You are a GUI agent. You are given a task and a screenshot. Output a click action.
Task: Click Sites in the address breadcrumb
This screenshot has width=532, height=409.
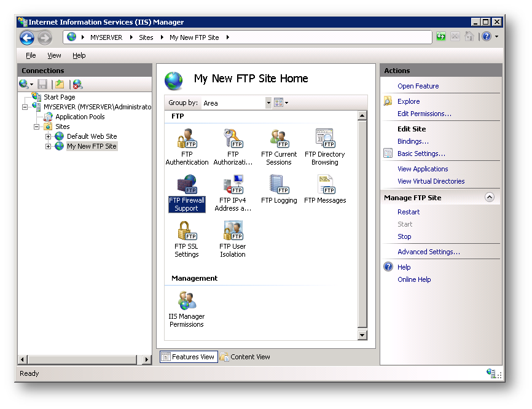pos(146,37)
